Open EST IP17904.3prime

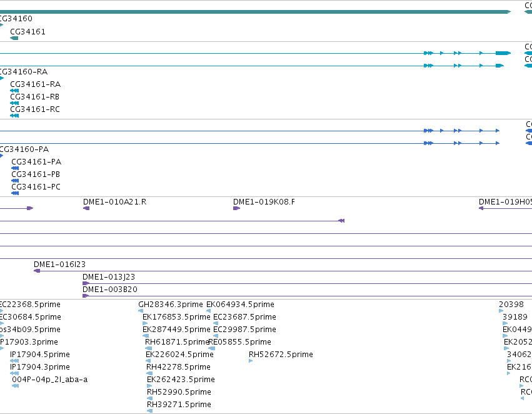click(x=39, y=367)
